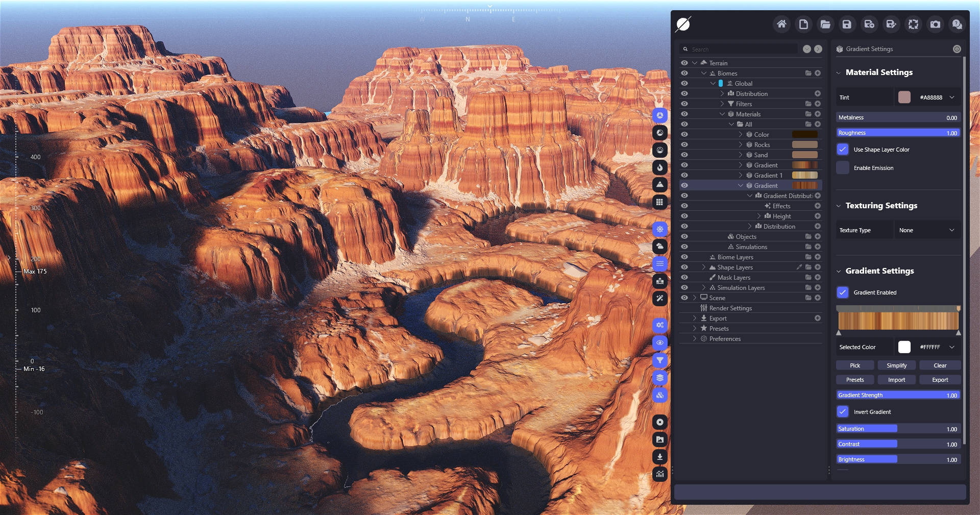
Task: Click the camera screenshot icon
Action: click(935, 24)
